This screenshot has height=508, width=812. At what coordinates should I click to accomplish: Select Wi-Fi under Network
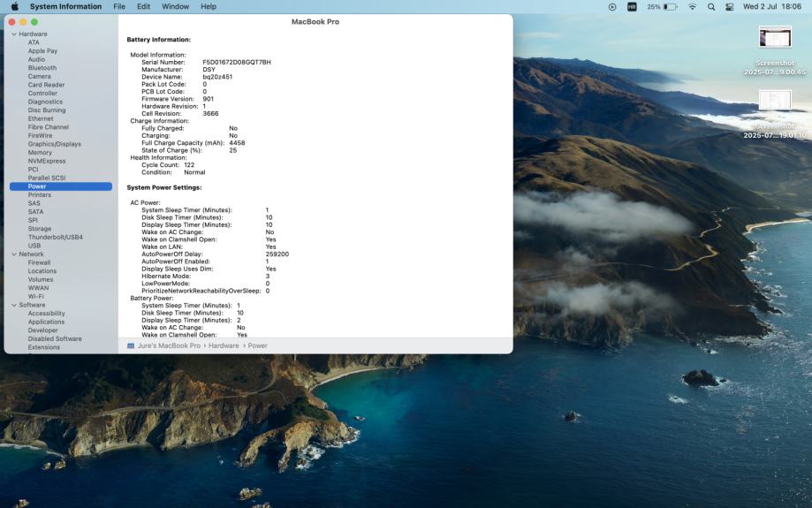pyautogui.click(x=35, y=296)
